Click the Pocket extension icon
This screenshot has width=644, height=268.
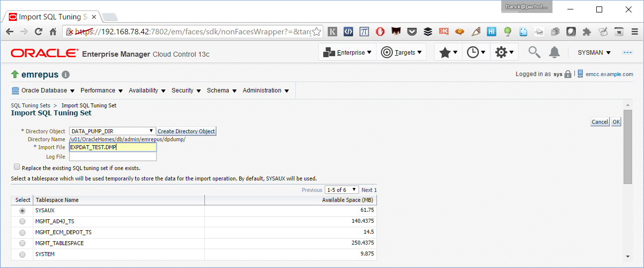pos(412,31)
